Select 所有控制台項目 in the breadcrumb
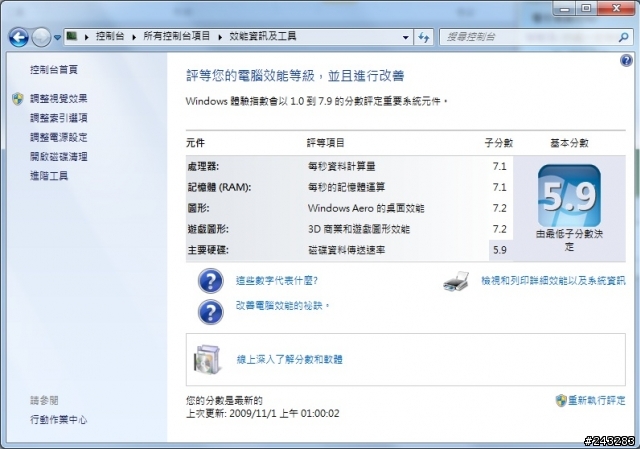The width and height of the screenshot is (640, 449). click(x=176, y=36)
